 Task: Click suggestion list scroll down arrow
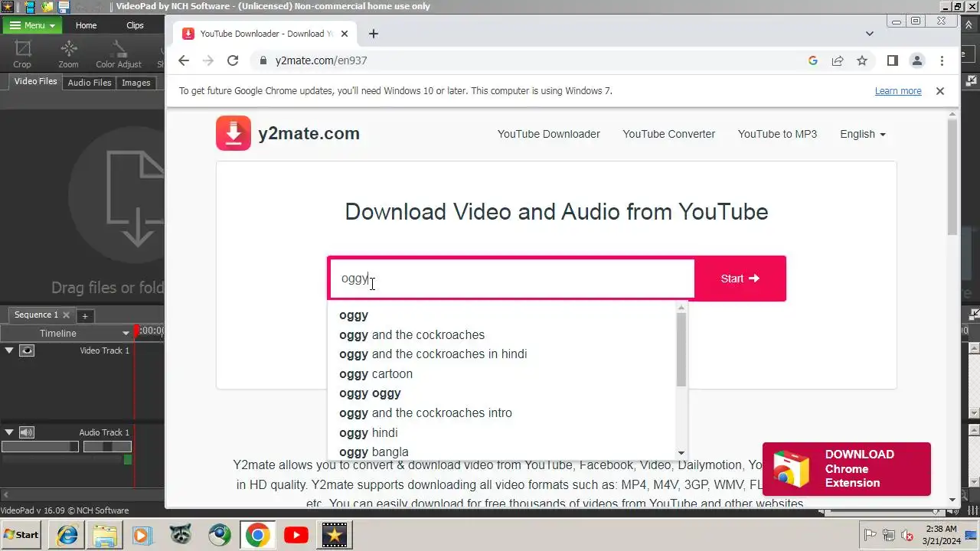point(681,453)
